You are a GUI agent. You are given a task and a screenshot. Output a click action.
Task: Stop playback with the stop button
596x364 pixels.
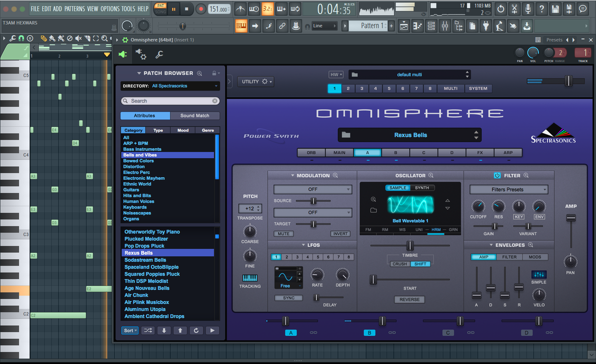[x=187, y=9]
